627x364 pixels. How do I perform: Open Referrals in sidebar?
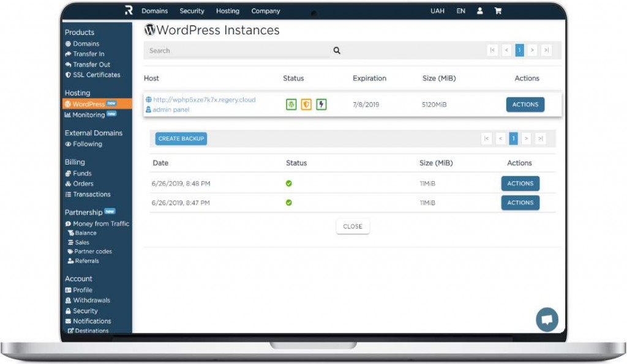83,261
